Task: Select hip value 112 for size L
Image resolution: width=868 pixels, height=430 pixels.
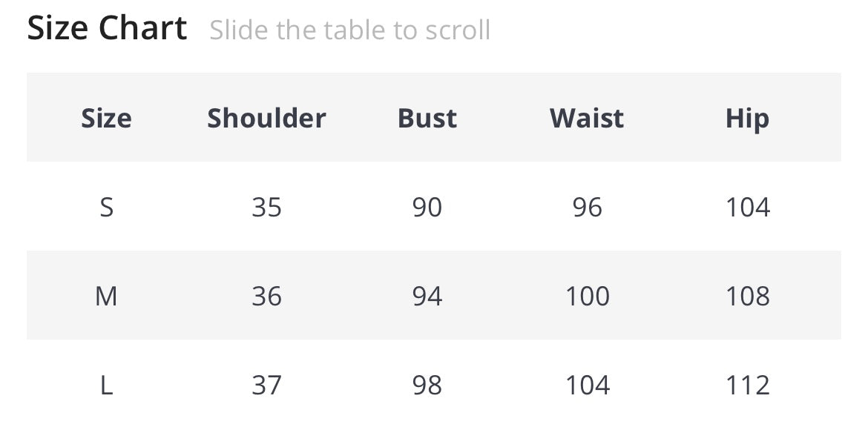Action: tap(747, 385)
